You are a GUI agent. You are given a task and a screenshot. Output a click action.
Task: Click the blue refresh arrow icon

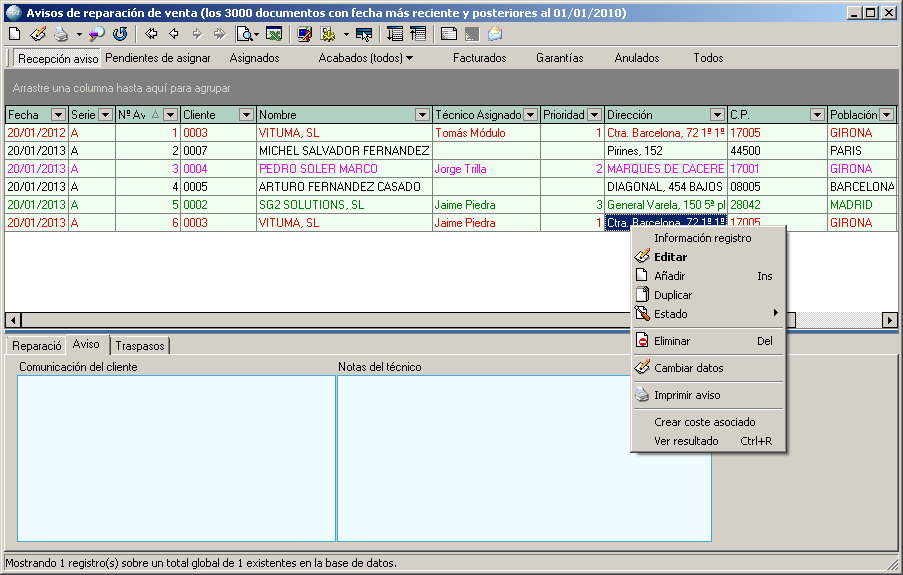(120, 34)
